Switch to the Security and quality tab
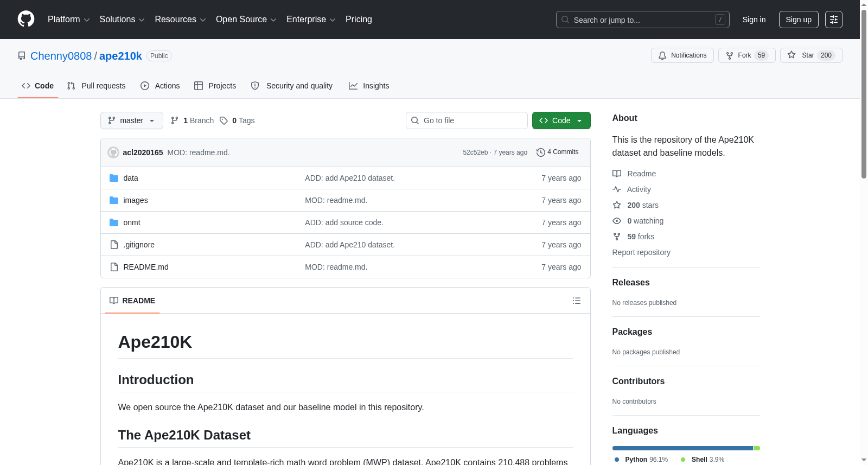Screen dimensions: 868x465 pos(292,86)
